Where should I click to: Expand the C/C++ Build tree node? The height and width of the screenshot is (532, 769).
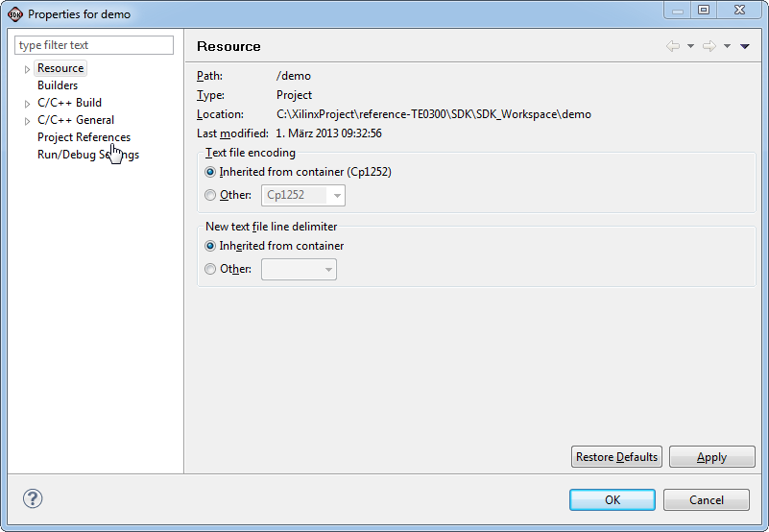pyautogui.click(x=28, y=104)
